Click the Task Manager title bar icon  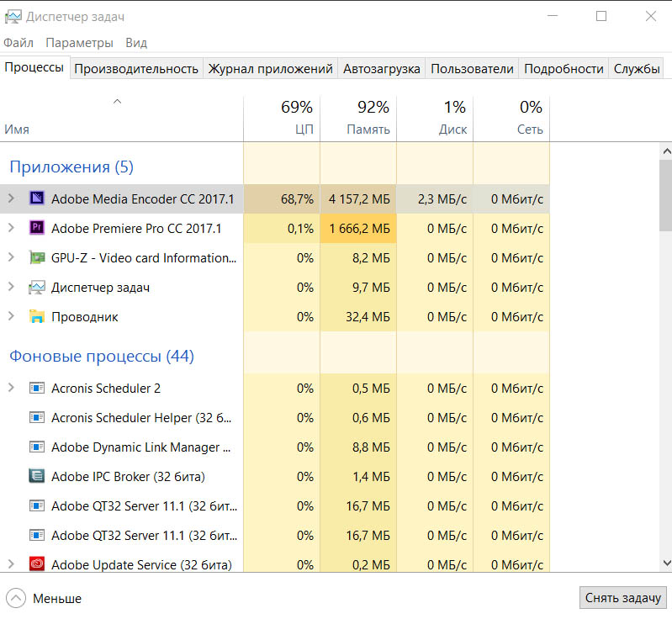click(x=13, y=17)
